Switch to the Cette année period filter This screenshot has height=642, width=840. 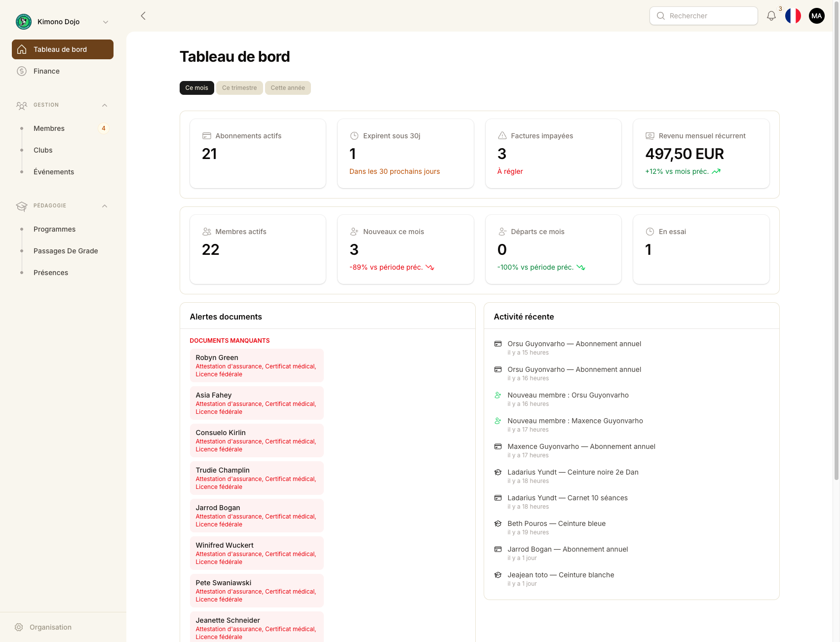288,88
